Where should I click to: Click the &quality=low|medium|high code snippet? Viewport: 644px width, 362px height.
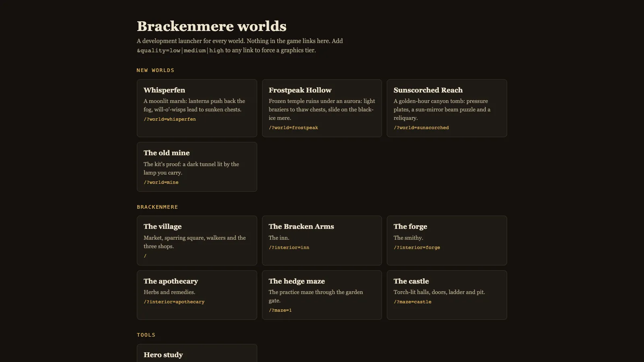180,51
